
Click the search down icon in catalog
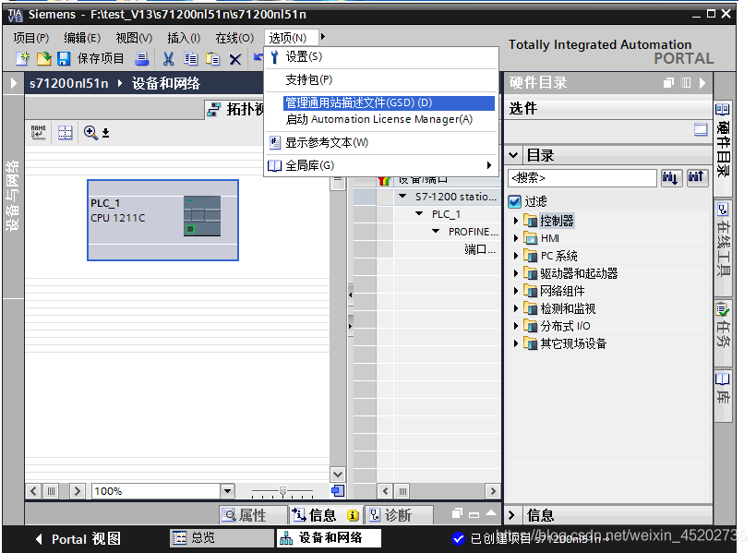(671, 178)
